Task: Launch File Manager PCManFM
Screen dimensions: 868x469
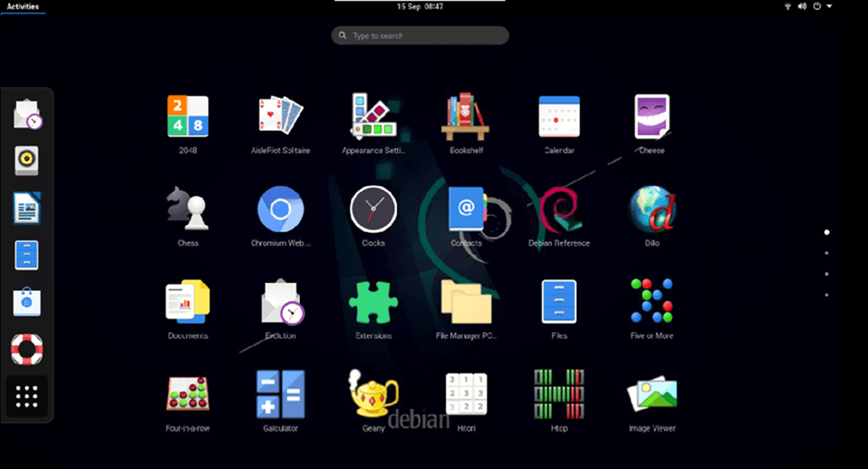Action: pos(466,302)
